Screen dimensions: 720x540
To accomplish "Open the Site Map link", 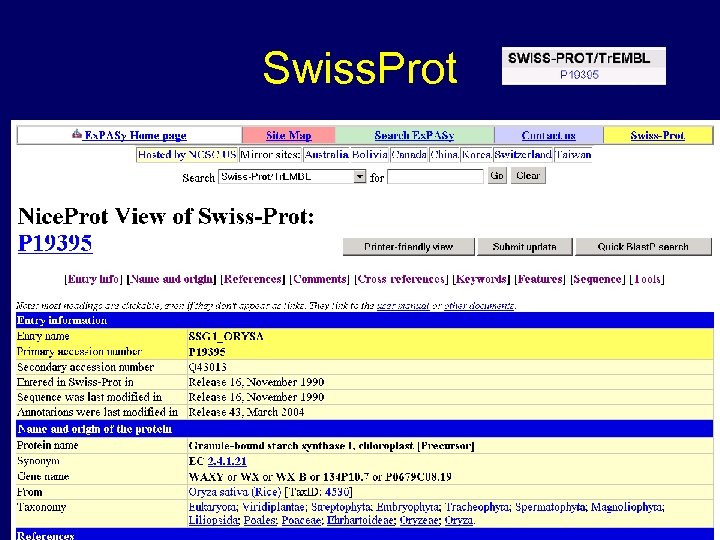I will coord(288,135).
